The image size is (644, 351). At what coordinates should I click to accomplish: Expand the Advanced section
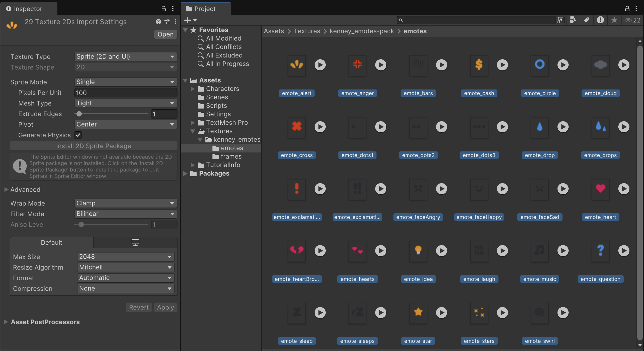pyautogui.click(x=6, y=190)
